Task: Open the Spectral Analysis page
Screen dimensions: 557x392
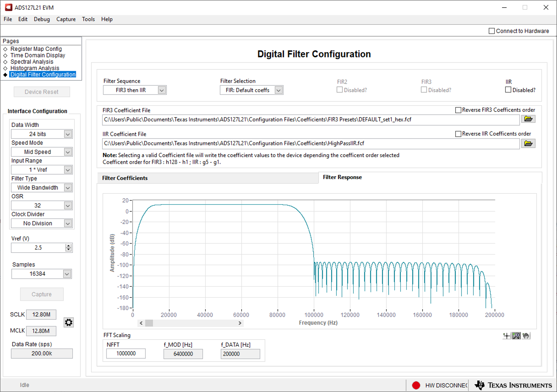Action: [32, 62]
